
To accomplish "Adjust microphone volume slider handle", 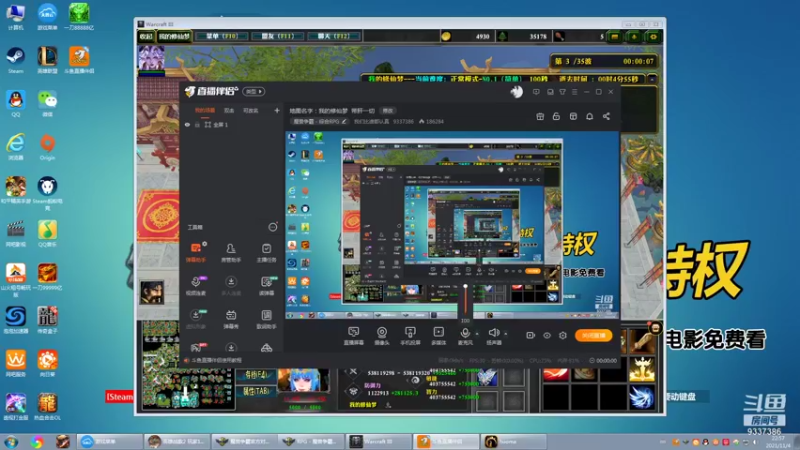I will point(465,287).
